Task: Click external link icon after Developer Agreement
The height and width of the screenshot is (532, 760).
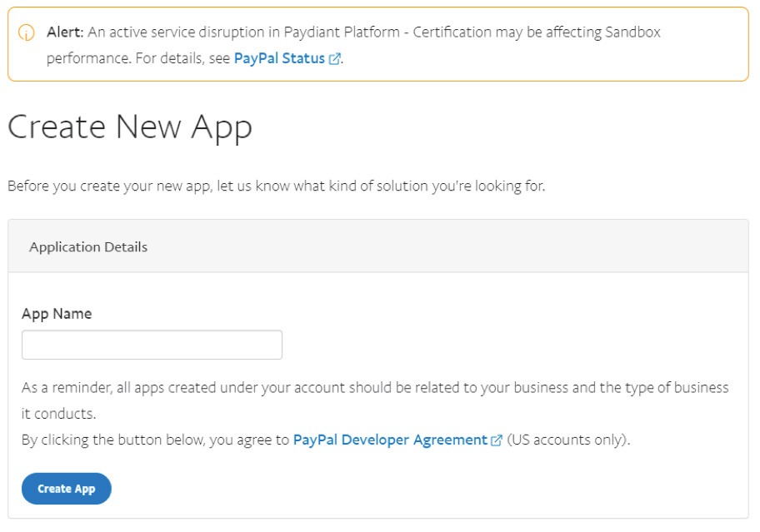Action: pyautogui.click(x=497, y=440)
